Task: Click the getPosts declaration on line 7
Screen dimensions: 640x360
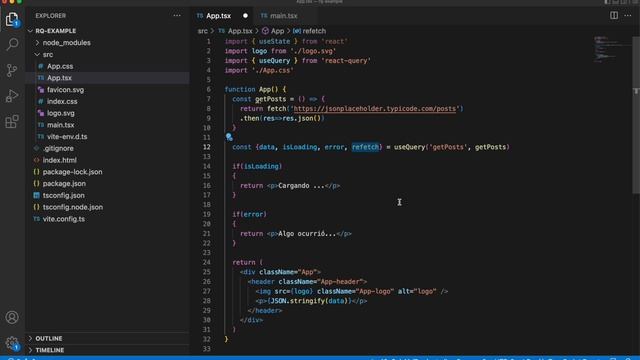Action: click(x=270, y=99)
